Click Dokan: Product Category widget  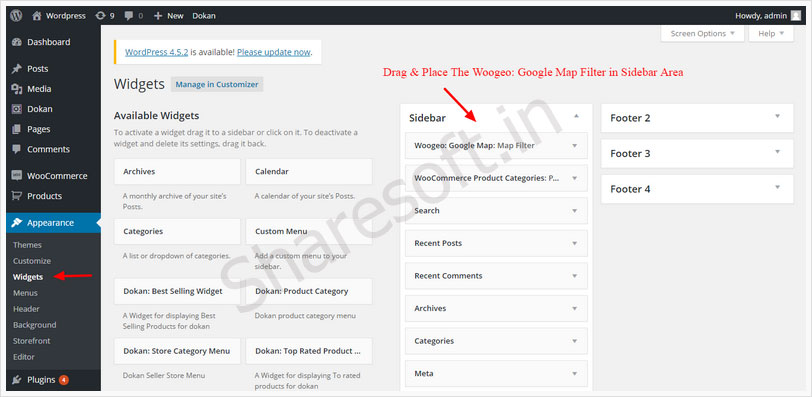pyautogui.click(x=309, y=291)
